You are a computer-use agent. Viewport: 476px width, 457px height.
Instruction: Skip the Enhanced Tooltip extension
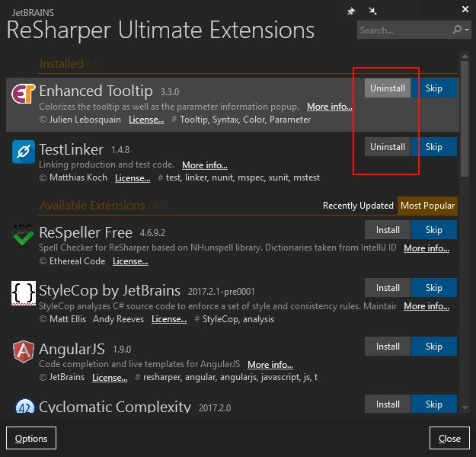click(x=434, y=88)
